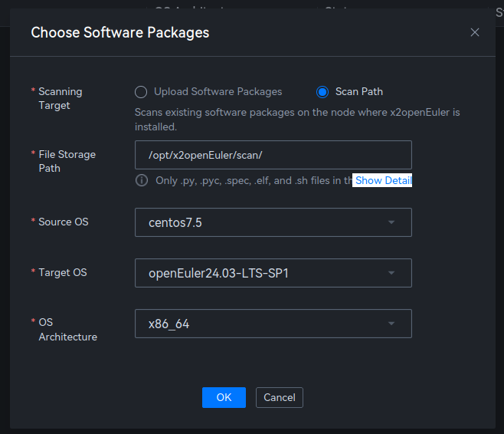The image size is (504, 434).
Task: Open the Show Detail link
Action: (x=383, y=181)
